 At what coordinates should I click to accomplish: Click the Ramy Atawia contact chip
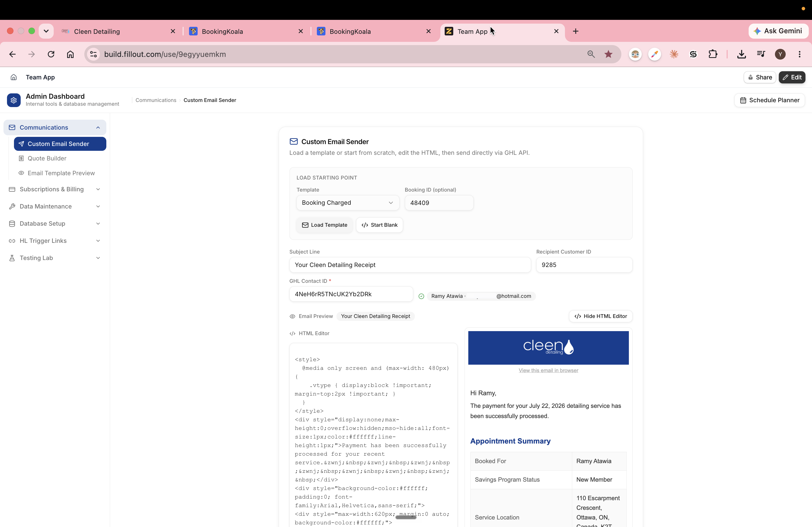click(x=481, y=296)
